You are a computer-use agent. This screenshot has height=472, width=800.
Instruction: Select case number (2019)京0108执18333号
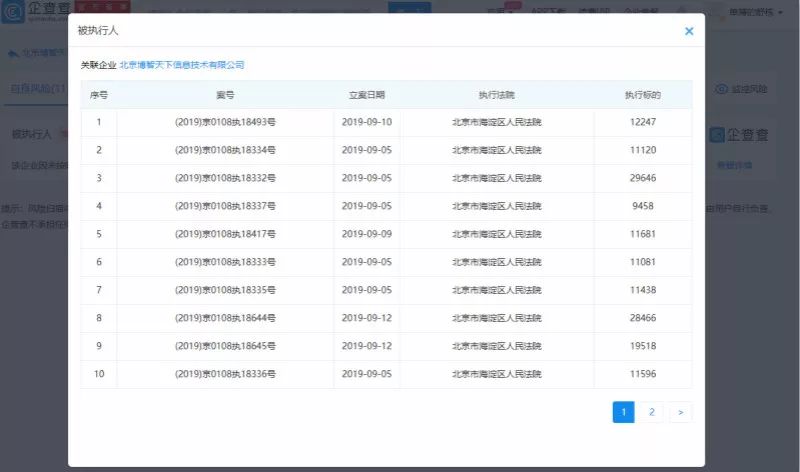click(x=225, y=262)
